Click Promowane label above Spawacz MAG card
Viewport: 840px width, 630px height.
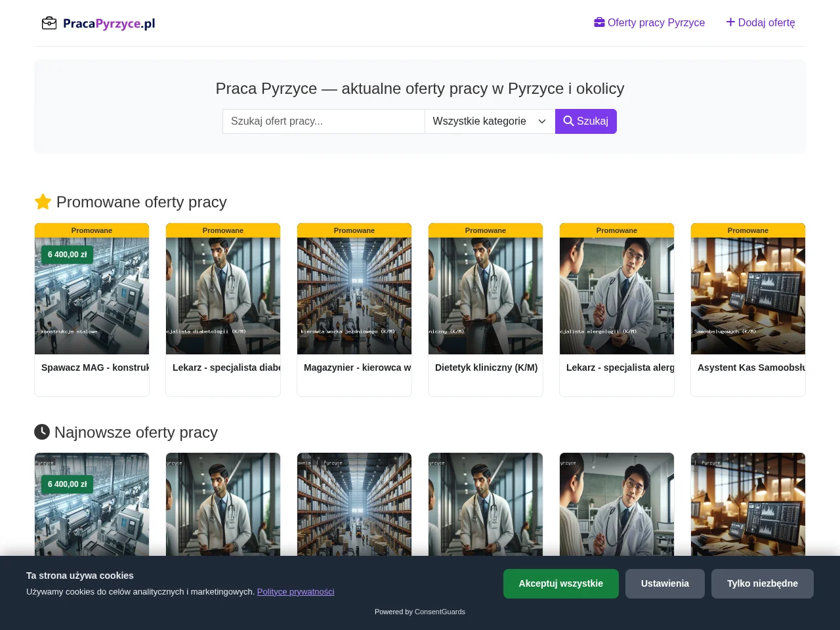pyautogui.click(x=92, y=230)
